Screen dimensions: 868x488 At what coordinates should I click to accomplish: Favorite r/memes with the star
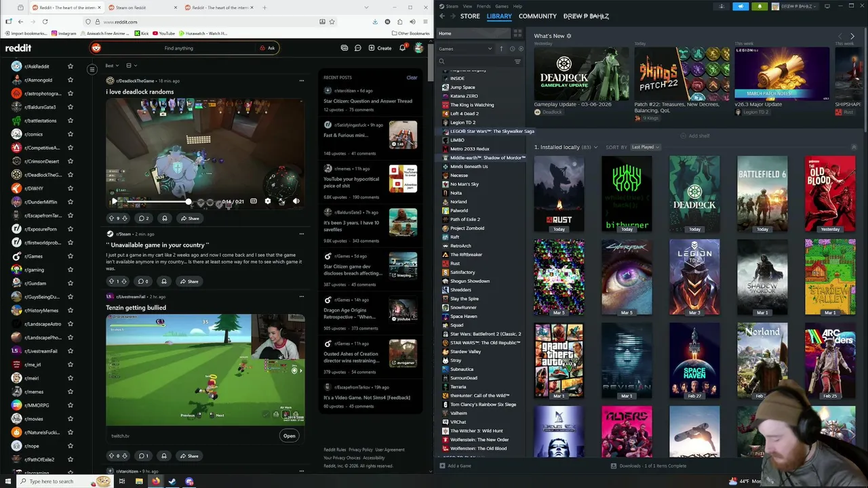(70, 392)
